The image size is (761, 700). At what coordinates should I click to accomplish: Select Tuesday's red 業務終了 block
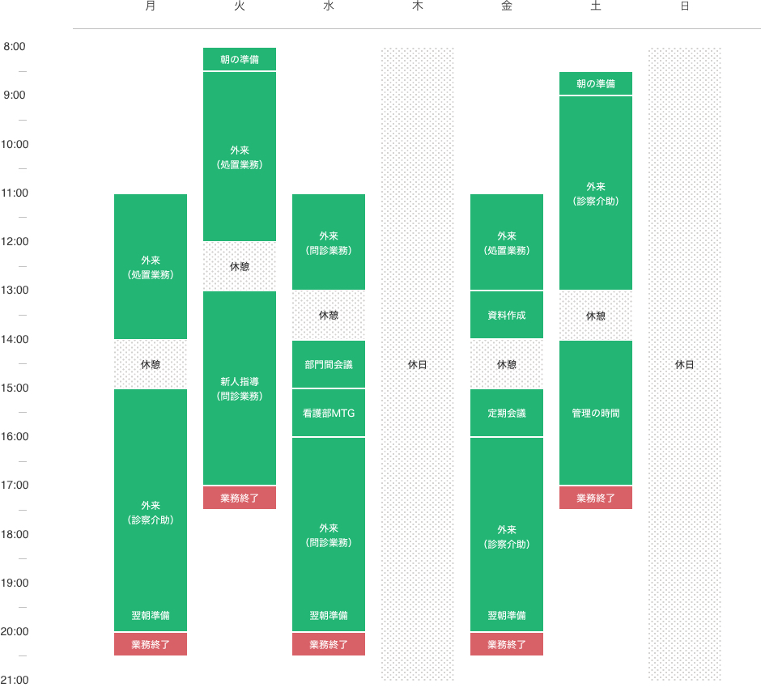point(240,498)
